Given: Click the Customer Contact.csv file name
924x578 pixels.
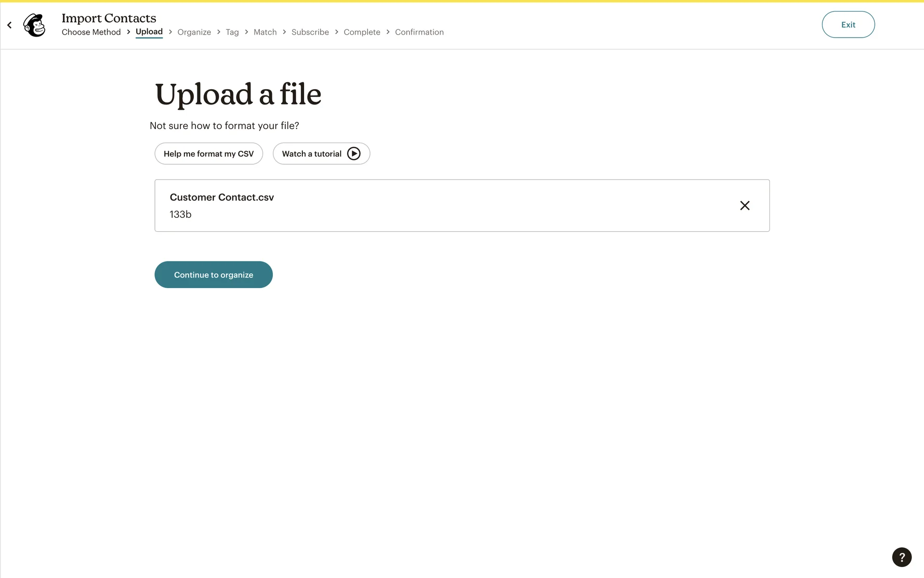Looking at the screenshot, I should [x=221, y=197].
